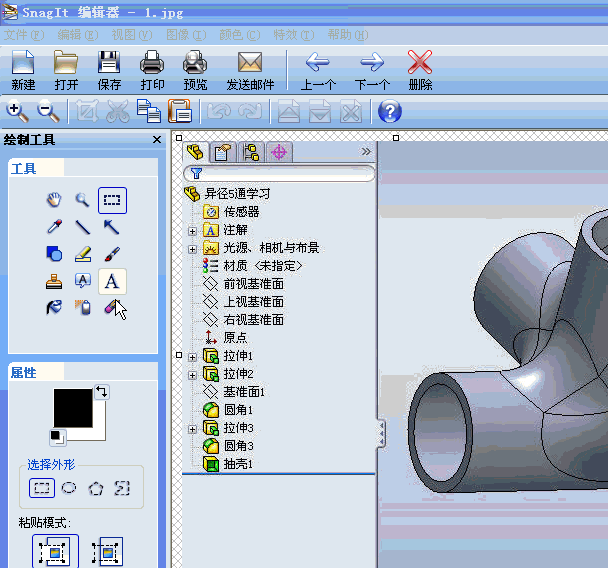Open 编辑 menu

78,35
